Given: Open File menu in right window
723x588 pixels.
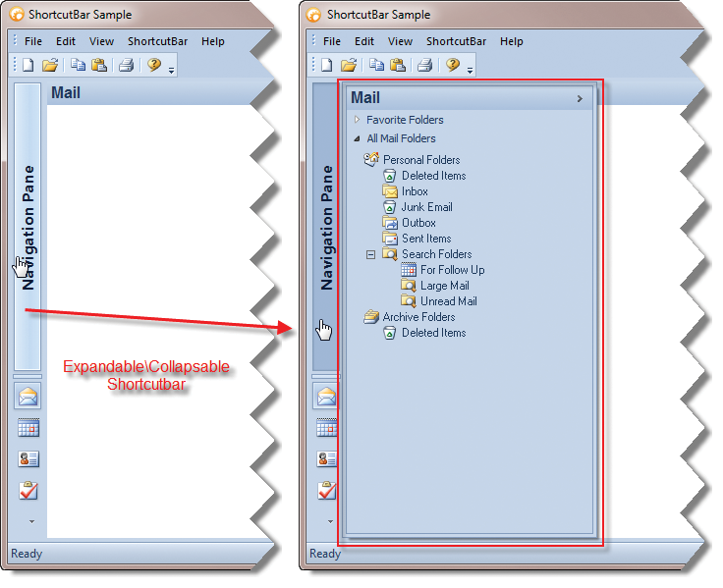Looking at the screenshot, I should click(332, 41).
